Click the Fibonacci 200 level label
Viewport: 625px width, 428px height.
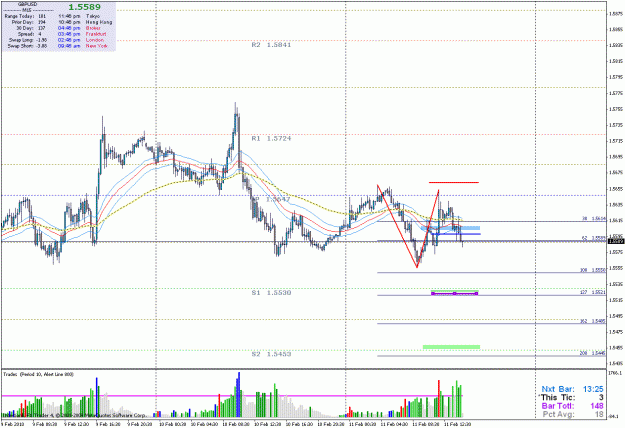click(x=593, y=353)
